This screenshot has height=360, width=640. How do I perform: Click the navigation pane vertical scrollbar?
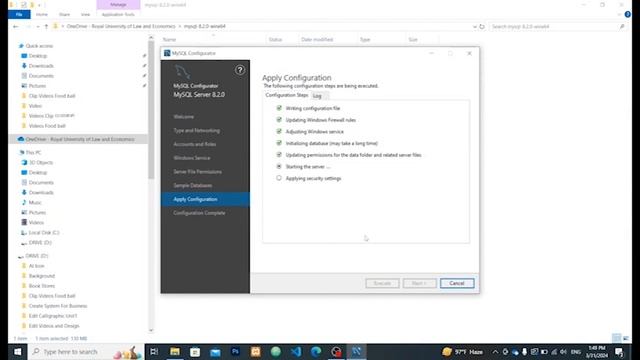tap(151, 110)
